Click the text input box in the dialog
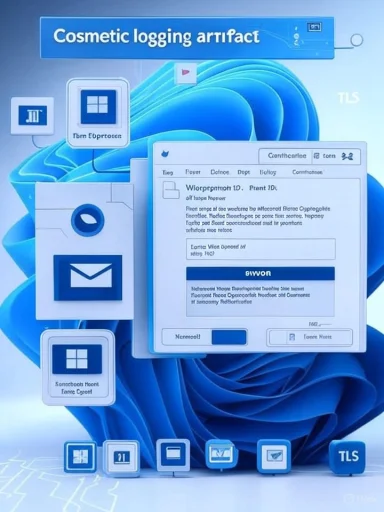This screenshot has height=512, width=384. 261,249
